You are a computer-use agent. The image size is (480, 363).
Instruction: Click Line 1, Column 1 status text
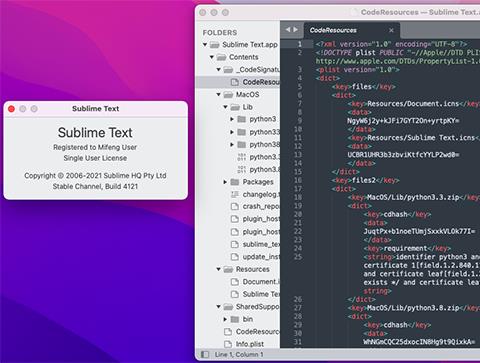coord(239,354)
